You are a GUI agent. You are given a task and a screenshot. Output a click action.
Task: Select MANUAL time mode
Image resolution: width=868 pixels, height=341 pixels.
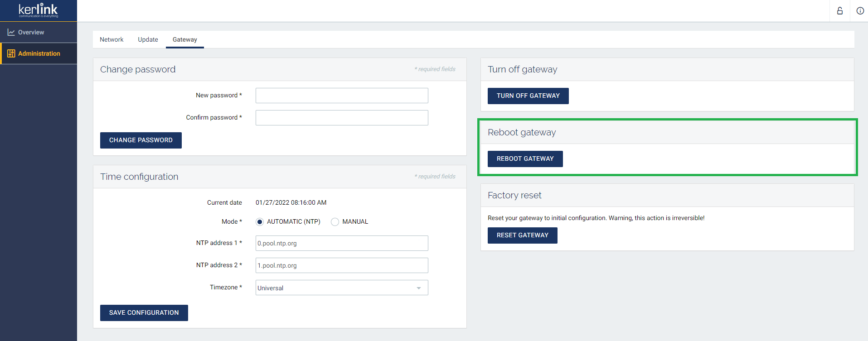(x=335, y=222)
